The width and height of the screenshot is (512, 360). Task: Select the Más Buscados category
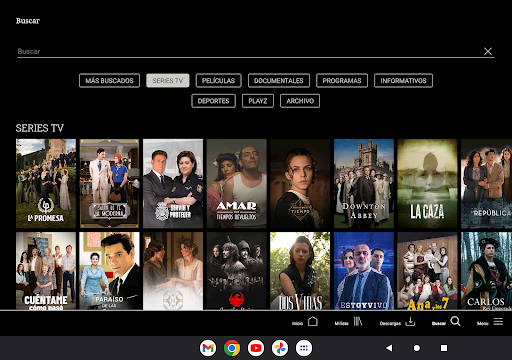pyautogui.click(x=109, y=81)
